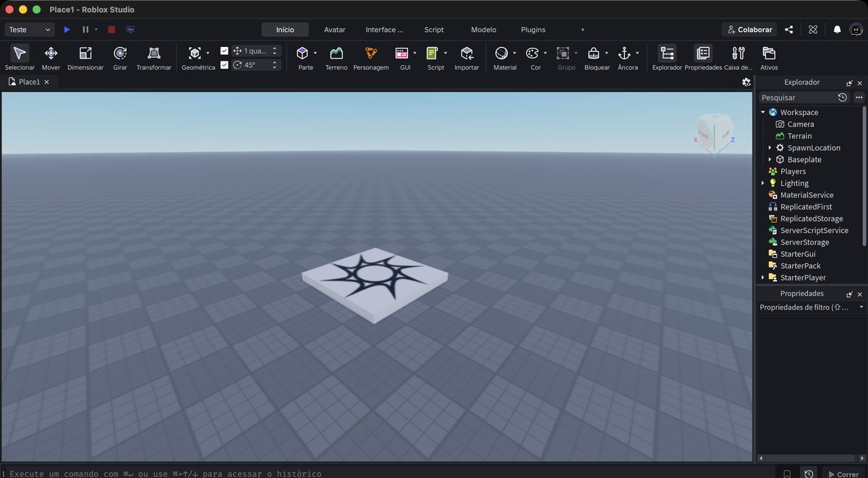Open the Plugins tab
The image size is (868, 478).
click(x=533, y=30)
